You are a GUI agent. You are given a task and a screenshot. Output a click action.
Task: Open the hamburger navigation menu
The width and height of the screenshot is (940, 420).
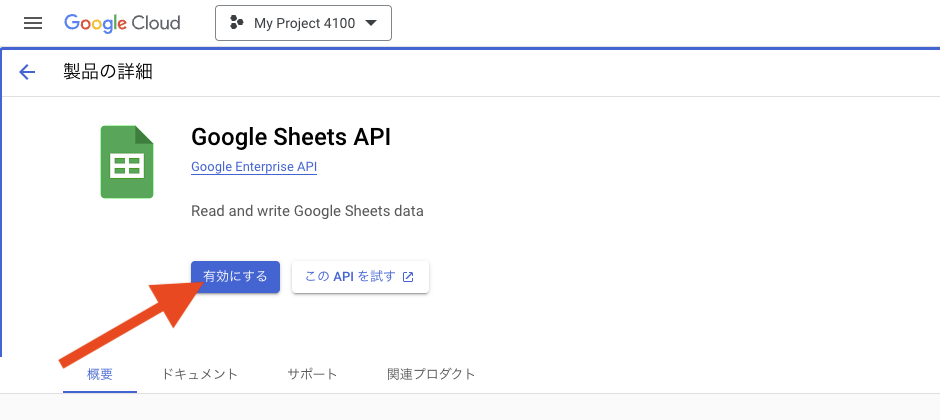click(32, 23)
